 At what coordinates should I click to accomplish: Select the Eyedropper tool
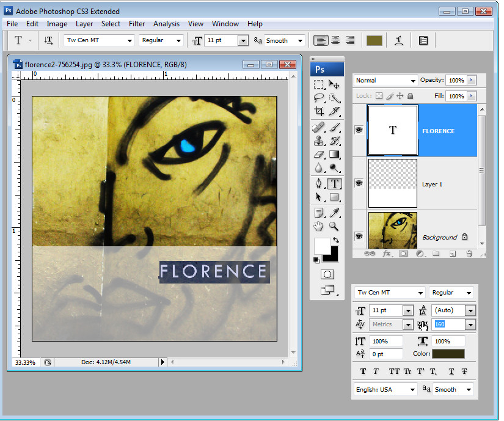tap(334, 213)
